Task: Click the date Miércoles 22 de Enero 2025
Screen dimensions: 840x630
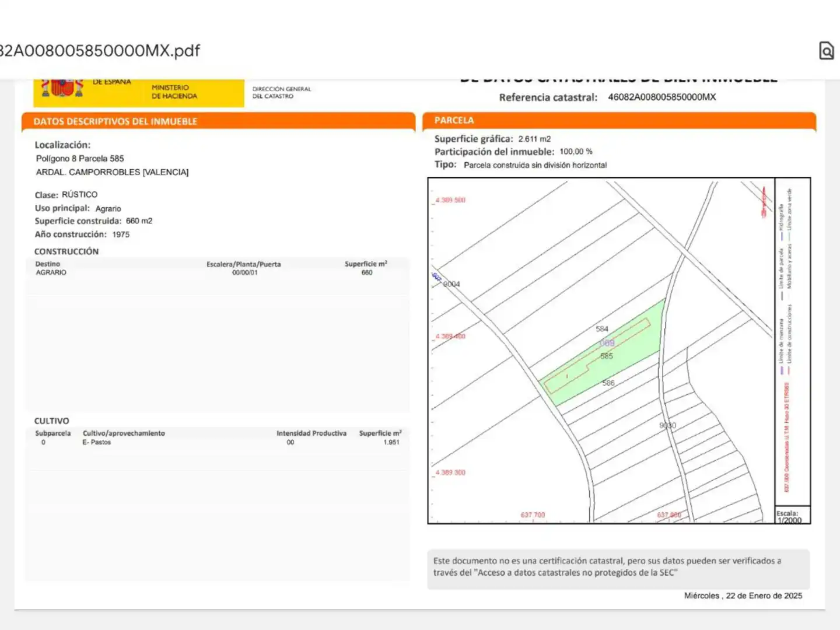Action: pos(743,596)
